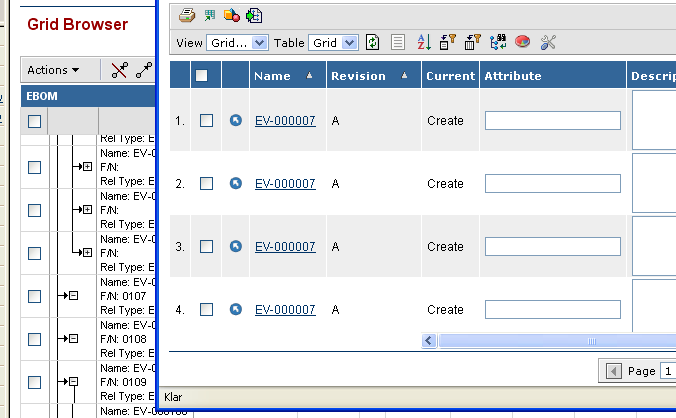Click the pie chart icon in toolbar
Image resolution: width=676 pixels, height=418 pixels.
(522, 42)
